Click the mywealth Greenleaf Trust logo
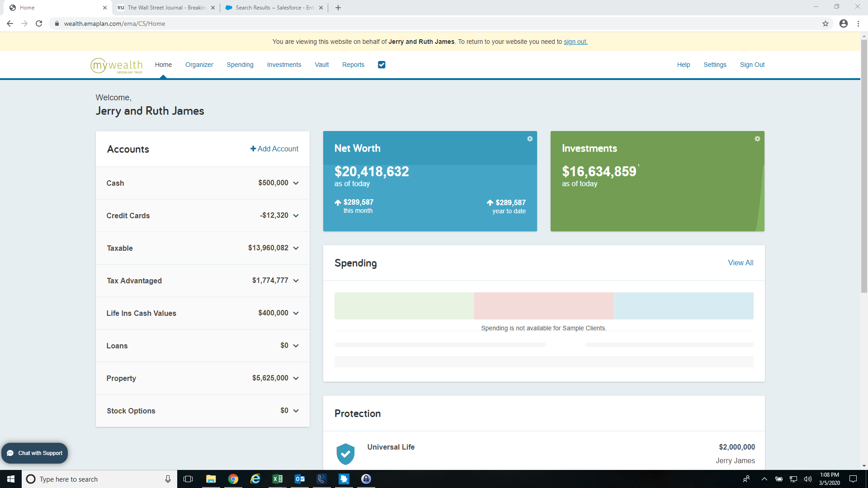Screen dimensions: 868x488 coord(116,65)
